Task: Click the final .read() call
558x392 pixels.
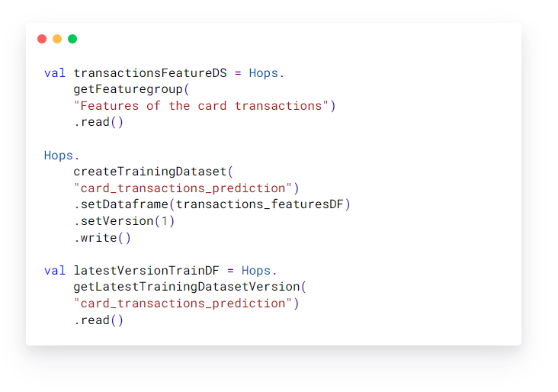Action: [x=98, y=320]
